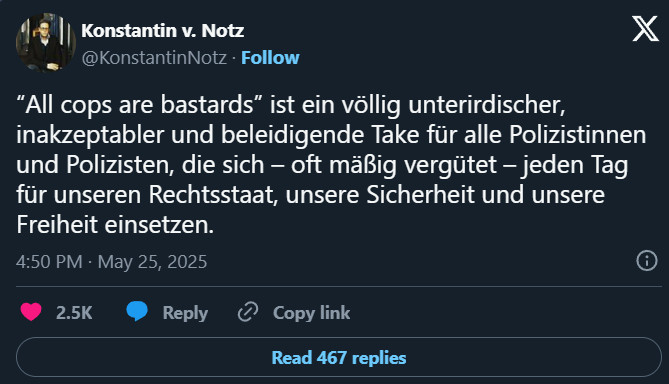Open the Twitter info circle icon

[x=647, y=260]
